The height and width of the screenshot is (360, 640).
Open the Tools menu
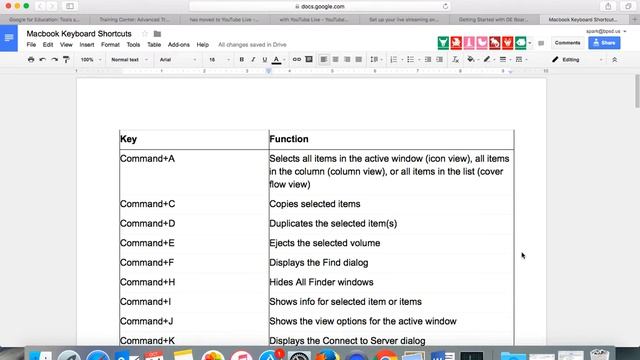click(x=133, y=44)
